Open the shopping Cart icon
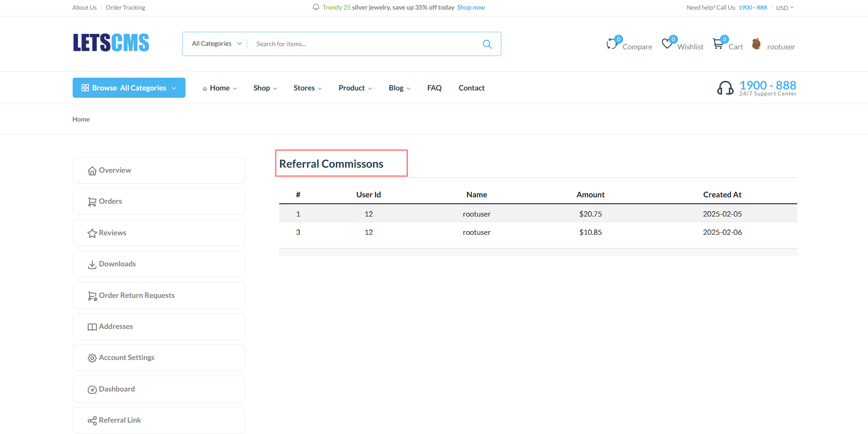The image size is (868, 434). [x=718, y=44]
